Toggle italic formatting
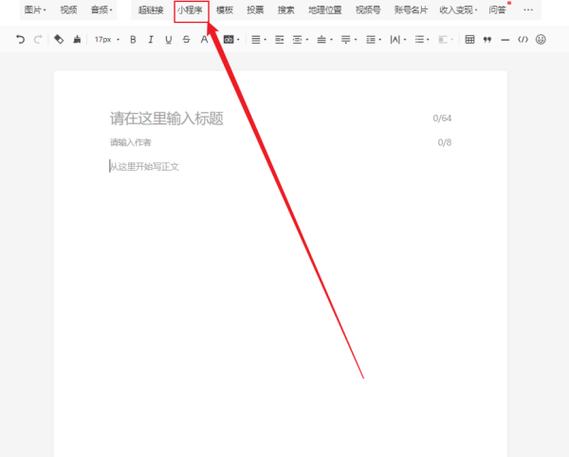Viewport: 569px width, 457px height. [x=151, y=40]
